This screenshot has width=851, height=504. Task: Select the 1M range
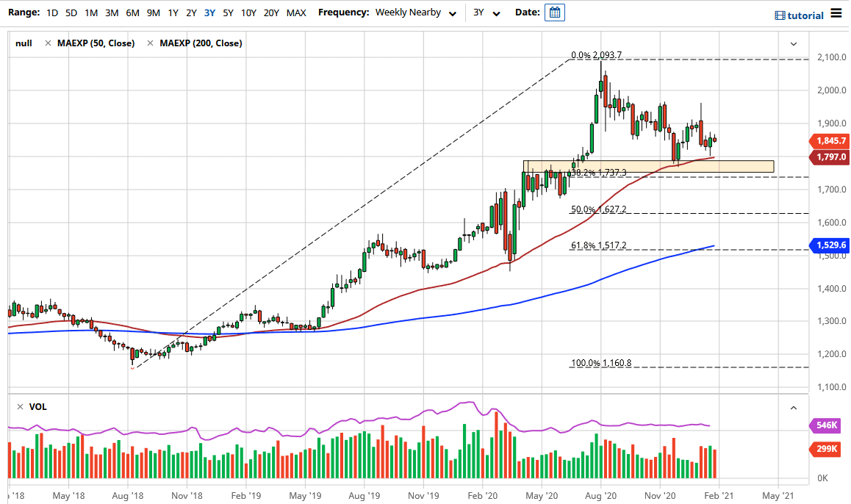[x=91, y=12]
